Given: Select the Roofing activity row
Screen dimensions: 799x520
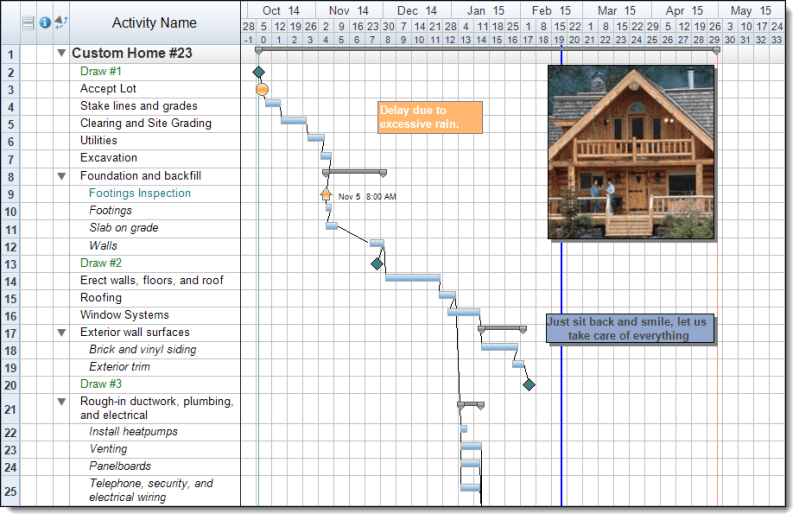Looking at the screenshot, I should click(101, 298).
